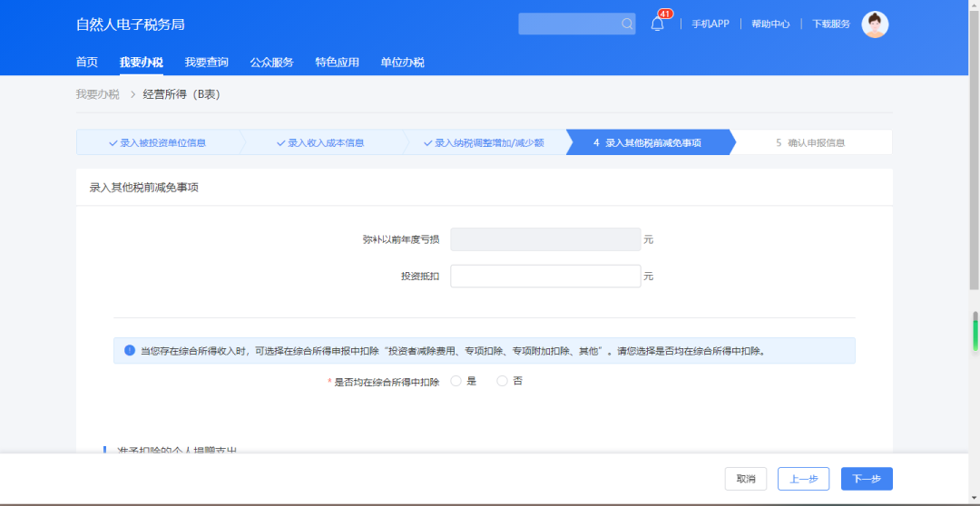Click the green vertical scrollbar thumb
This screenshot has width=980, height=506.
point(975,333)
